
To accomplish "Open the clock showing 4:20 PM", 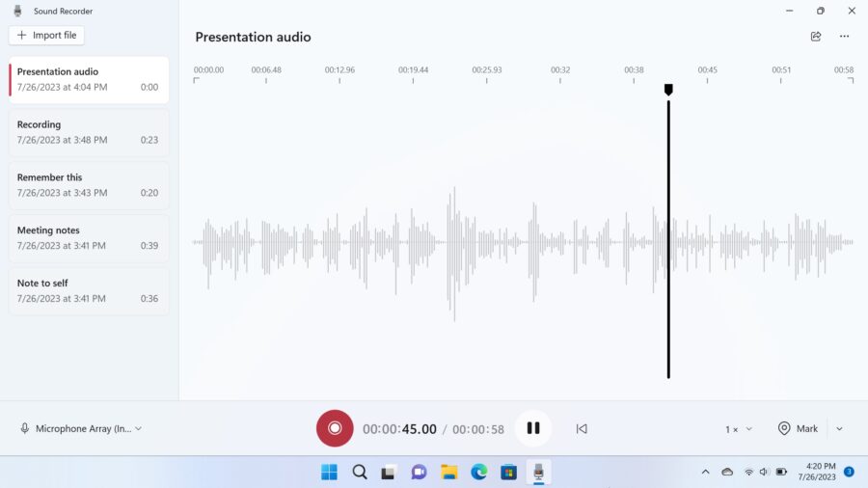I will (817, 472).
